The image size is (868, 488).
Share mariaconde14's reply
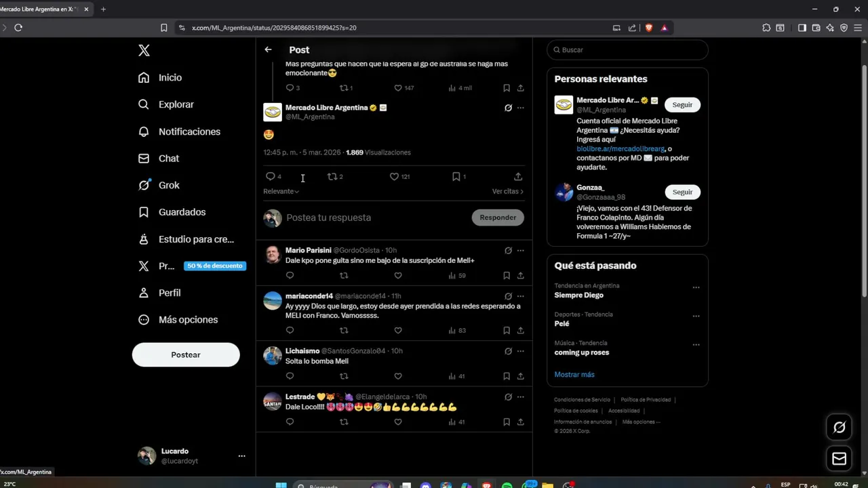520,330
